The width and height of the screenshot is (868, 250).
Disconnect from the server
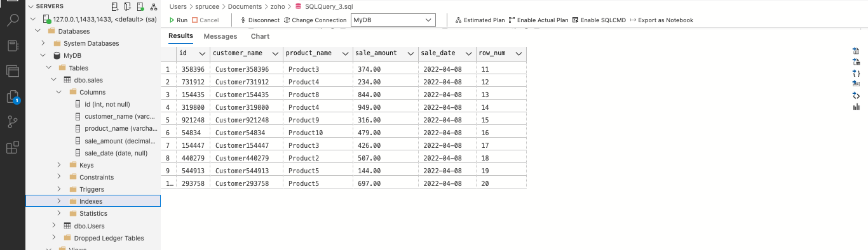click(x=259, y=20)
